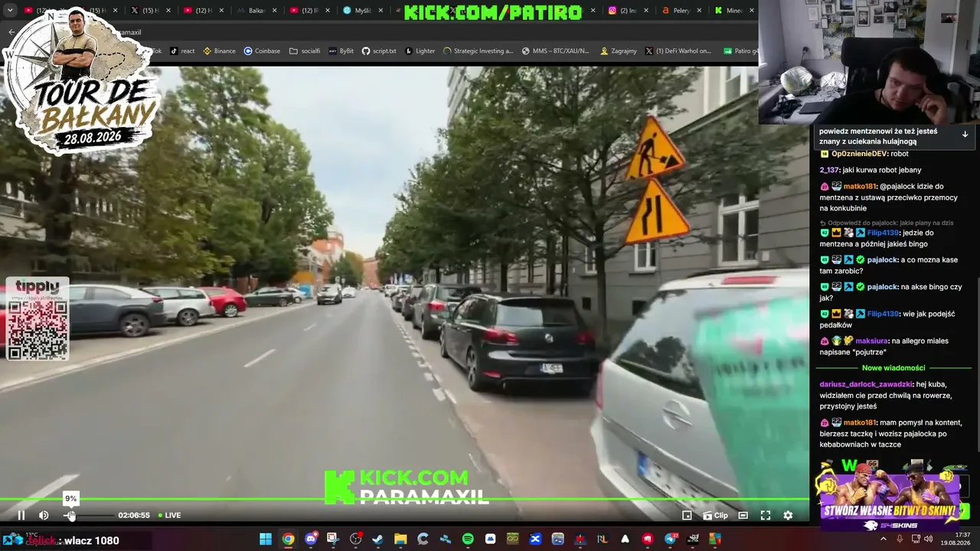This screenshot has height=551, width=980.
Task: Open the ByBit bookmark
Action: (341, 51)
